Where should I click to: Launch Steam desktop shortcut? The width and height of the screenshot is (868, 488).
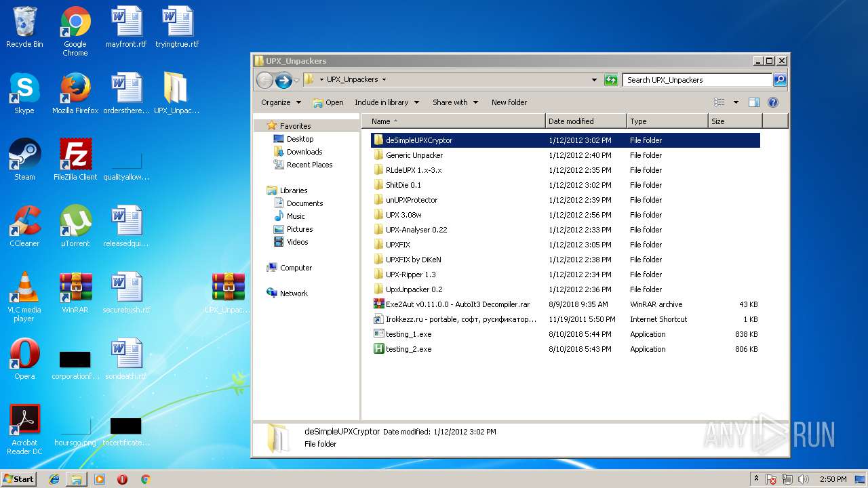click(24, 160)
